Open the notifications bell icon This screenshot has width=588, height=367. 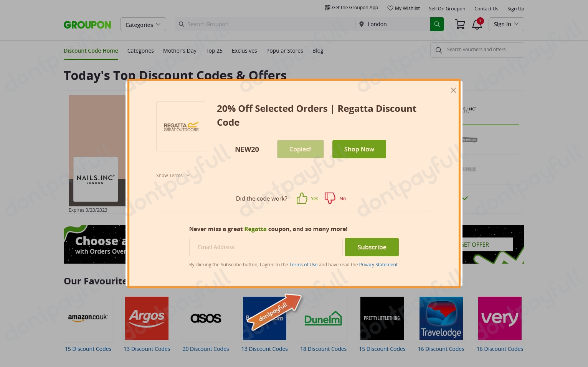pyautogui.click(x=477, y=24)
